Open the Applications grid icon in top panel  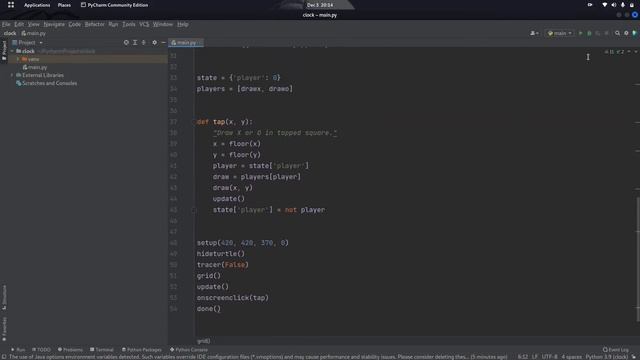11,5
